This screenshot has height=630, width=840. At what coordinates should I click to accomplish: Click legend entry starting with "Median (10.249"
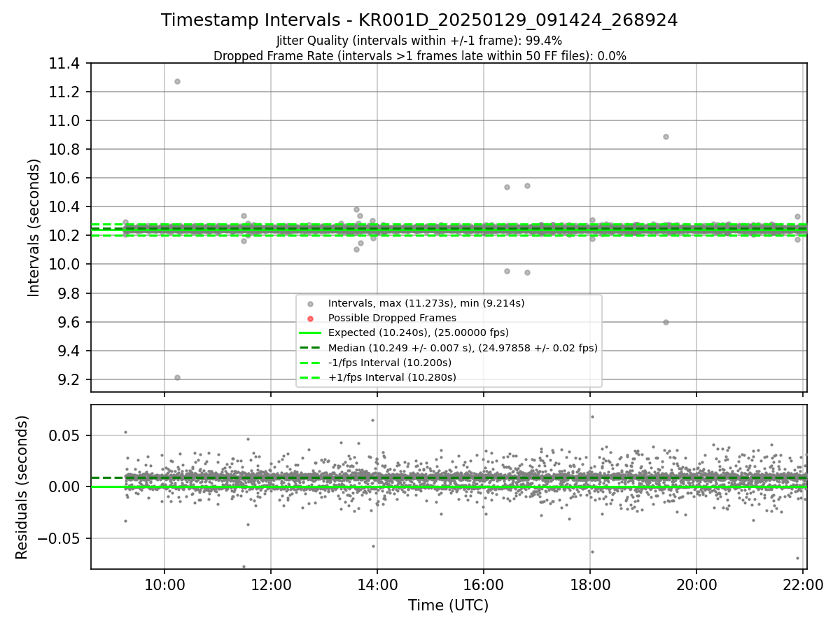coord(463,348)
